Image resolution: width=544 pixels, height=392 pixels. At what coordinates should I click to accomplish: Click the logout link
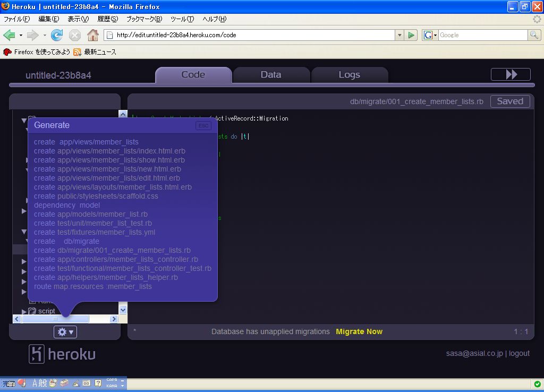519,353
